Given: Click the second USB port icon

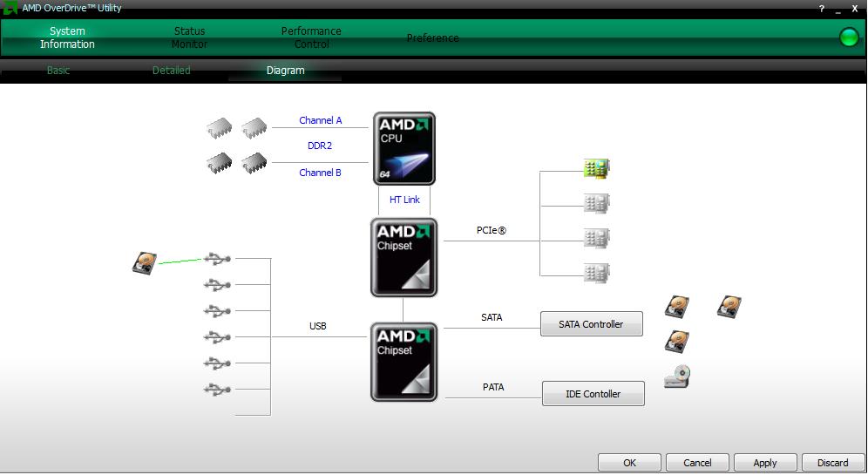Looking at the screenshot, I should point(217,285).
